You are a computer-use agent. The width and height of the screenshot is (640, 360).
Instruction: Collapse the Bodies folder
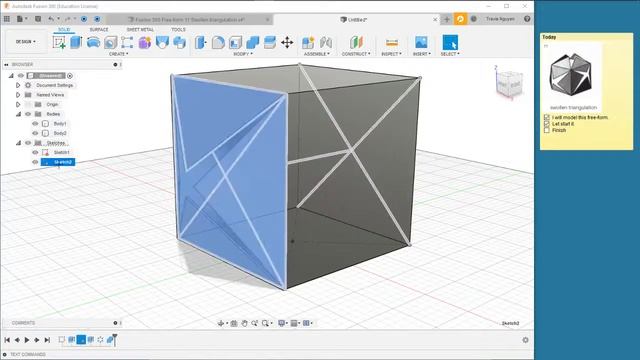tap(18, 114)
